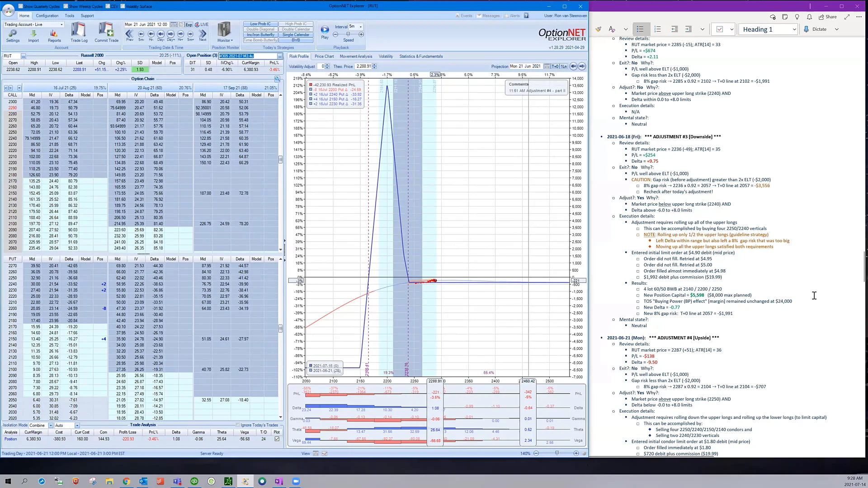Jump to Next trading date
The height and width of the screenshot is (488, 868).
pos(203,35)
